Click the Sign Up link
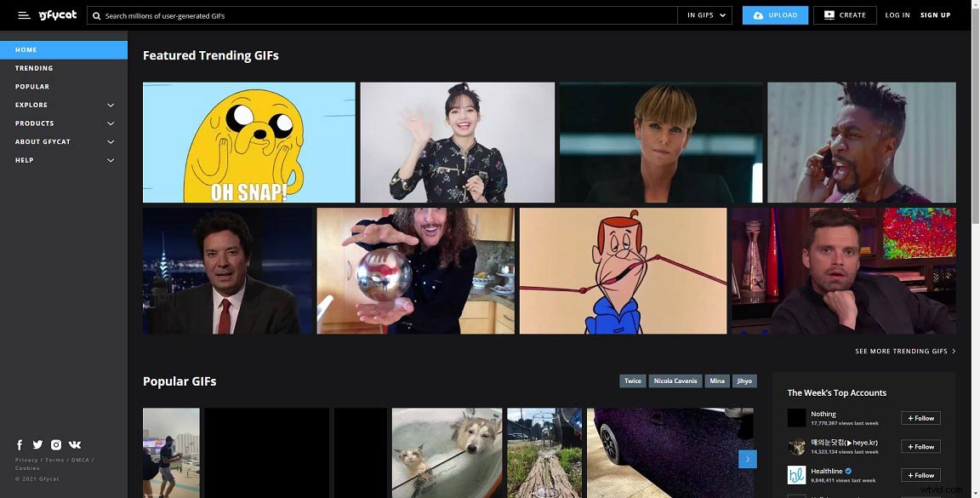Viewport: 980px width, 498px height. point(935,14)
